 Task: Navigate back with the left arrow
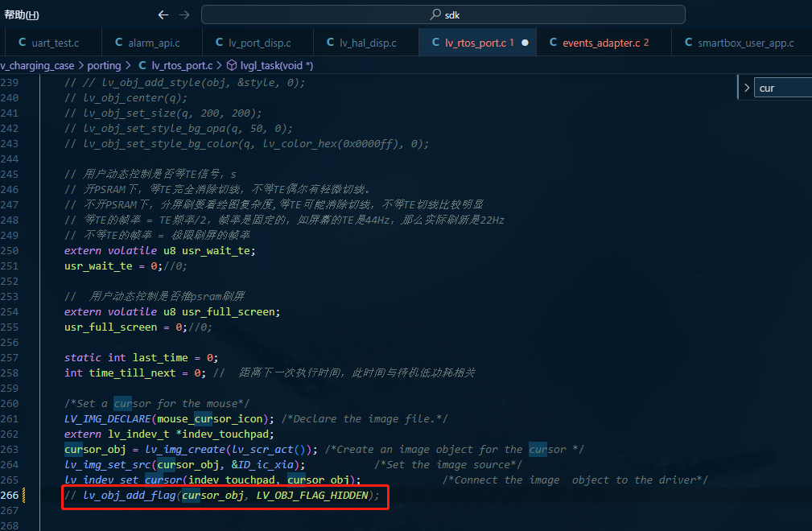(x=163, y=15)
